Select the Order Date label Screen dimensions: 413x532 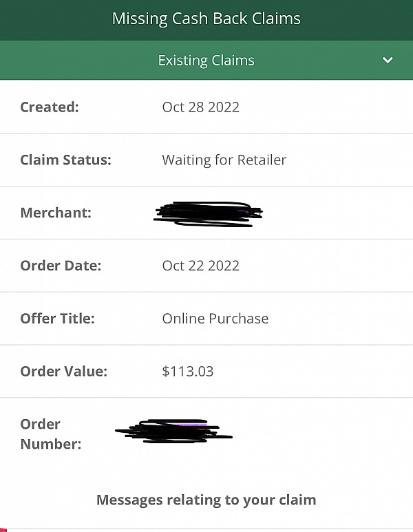61,266
